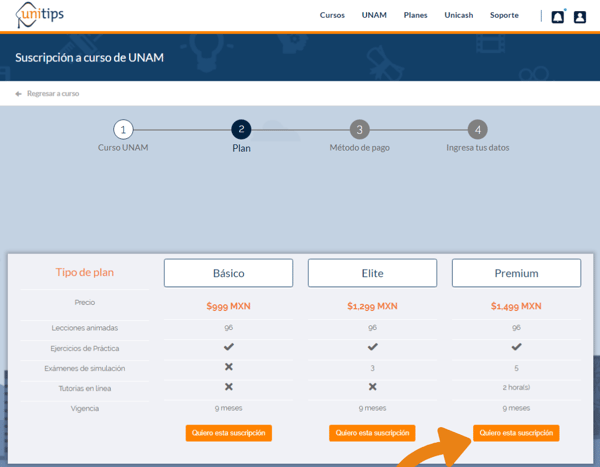Viewport: 600px width, 467px height.
Task: Click the Método de pago step label
Action: point(359,148)
